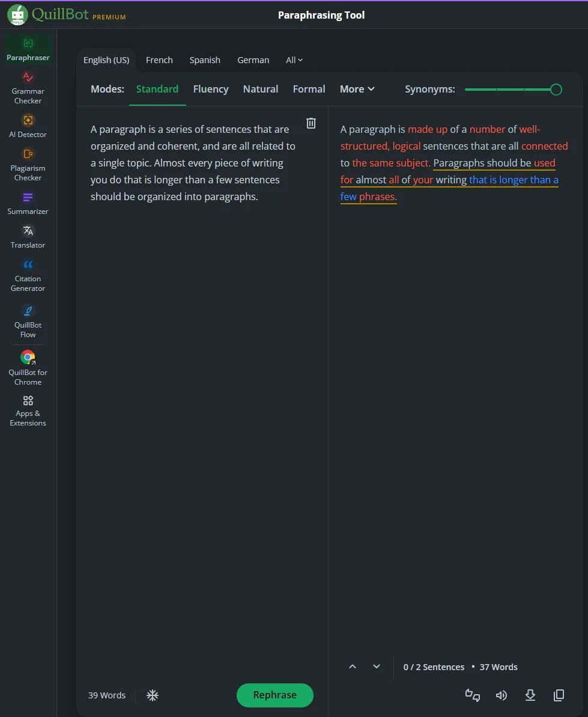
Task: Go to previous sentence with up arrow
Action: click(352, 667)
